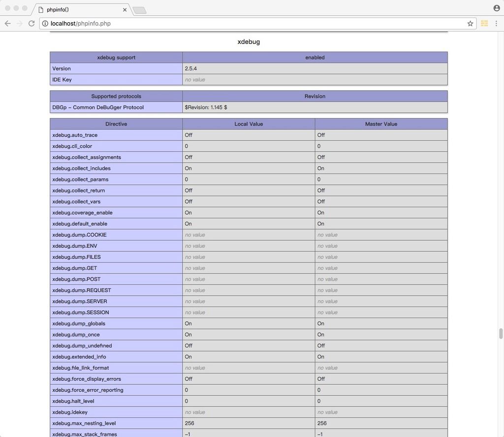Click the 'Supported protocols' header
The height and width of the screenshot is (437, 504).
point(116,96)
